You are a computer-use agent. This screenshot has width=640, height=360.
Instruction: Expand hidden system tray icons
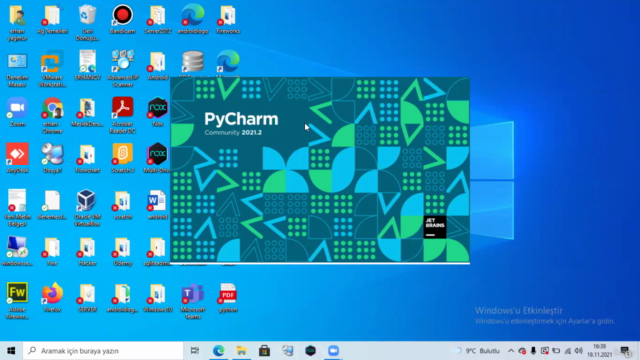point(511,351)
